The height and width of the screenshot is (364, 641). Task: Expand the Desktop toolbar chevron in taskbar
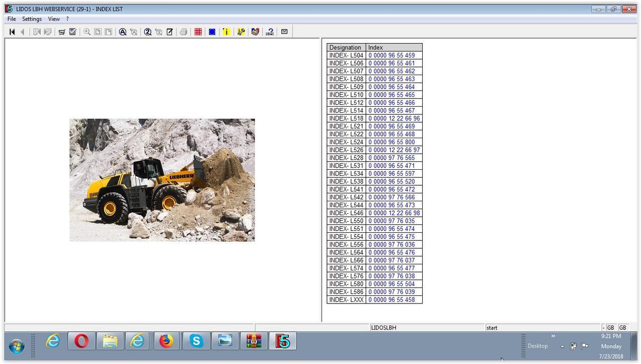coord(553,336)
